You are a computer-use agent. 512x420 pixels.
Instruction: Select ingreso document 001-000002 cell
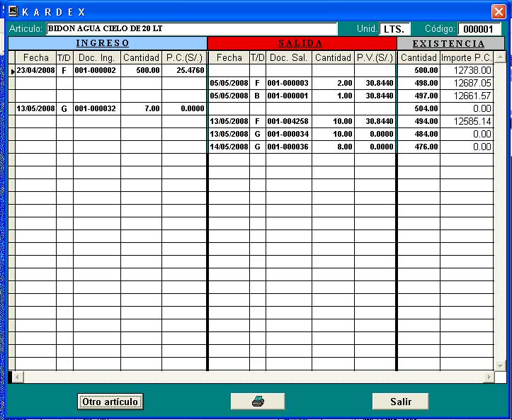point(96,71)
